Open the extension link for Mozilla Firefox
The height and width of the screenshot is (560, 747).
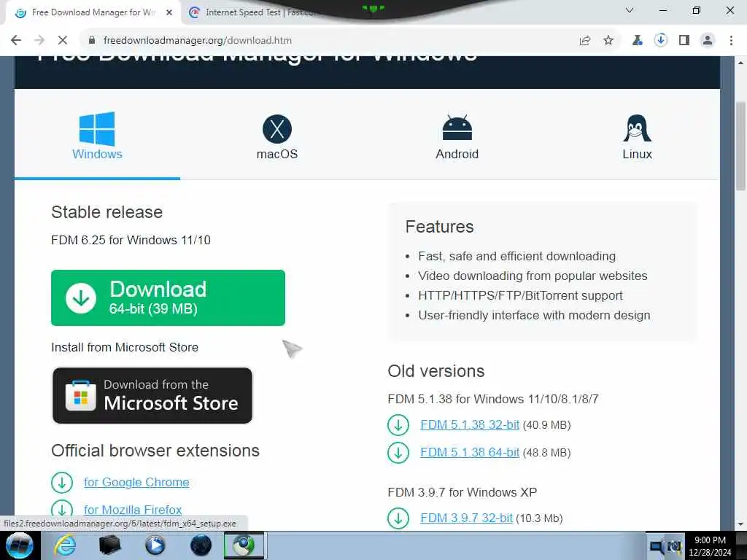pyautogui.click(x=133, y=510)
